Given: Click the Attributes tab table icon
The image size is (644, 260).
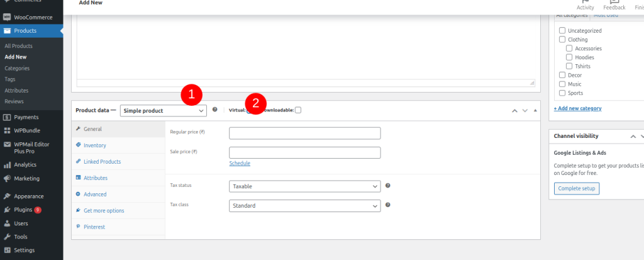Looking at the screenshot, I should click(x=78, y=178).
